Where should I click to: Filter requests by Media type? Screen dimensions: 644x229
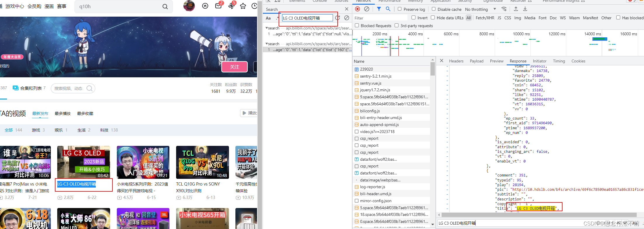click(x=530, y=18)
